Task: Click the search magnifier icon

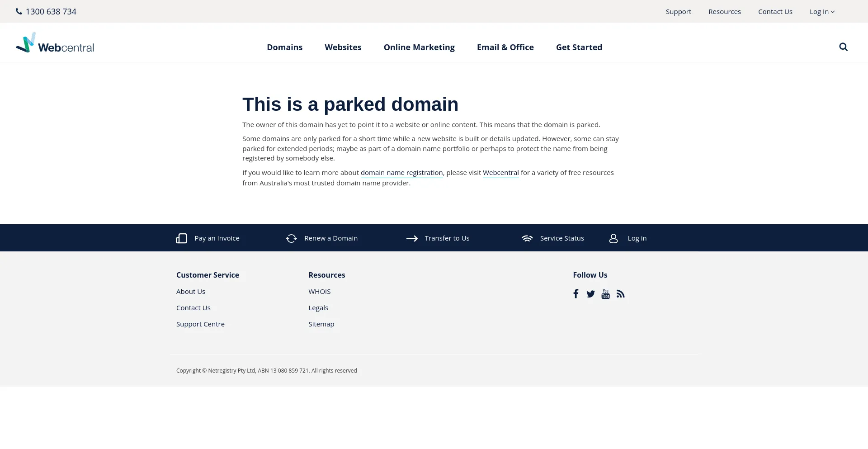Action: 843,47
